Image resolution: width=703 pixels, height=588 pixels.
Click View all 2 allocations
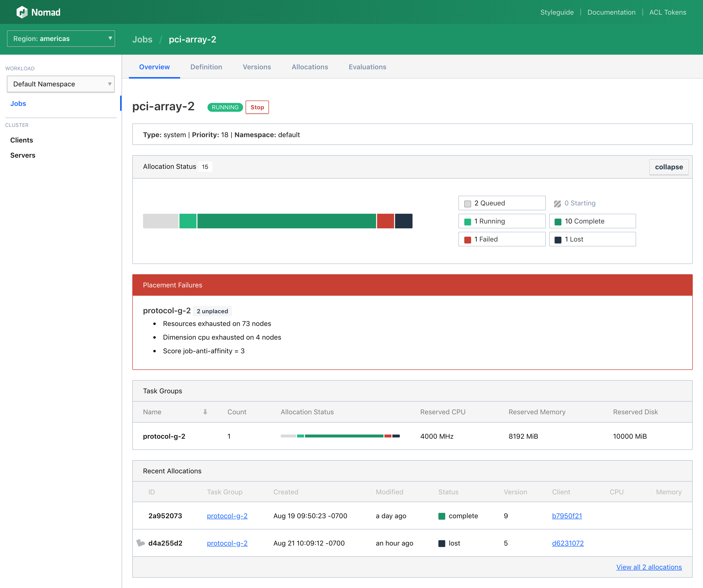[x=649, y=567]
